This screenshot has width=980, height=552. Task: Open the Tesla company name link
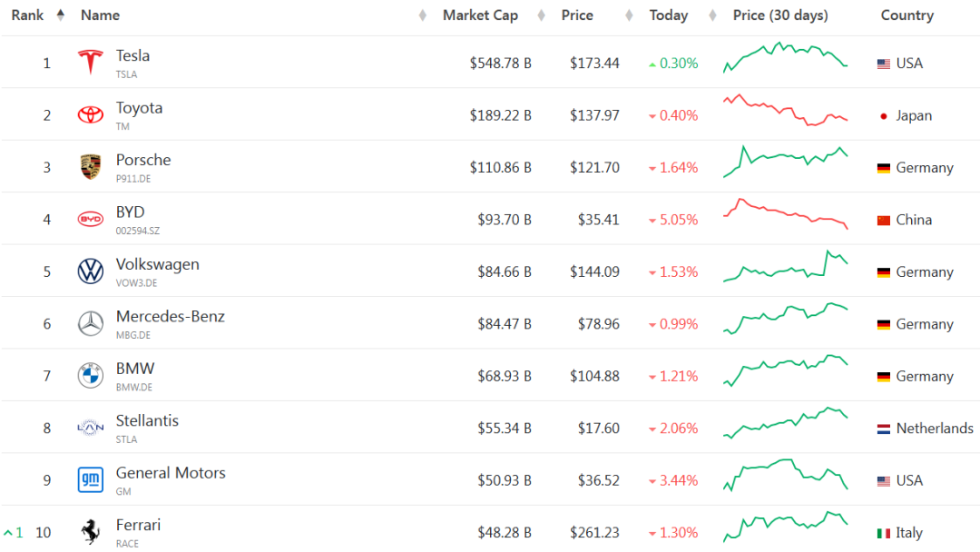132,55
